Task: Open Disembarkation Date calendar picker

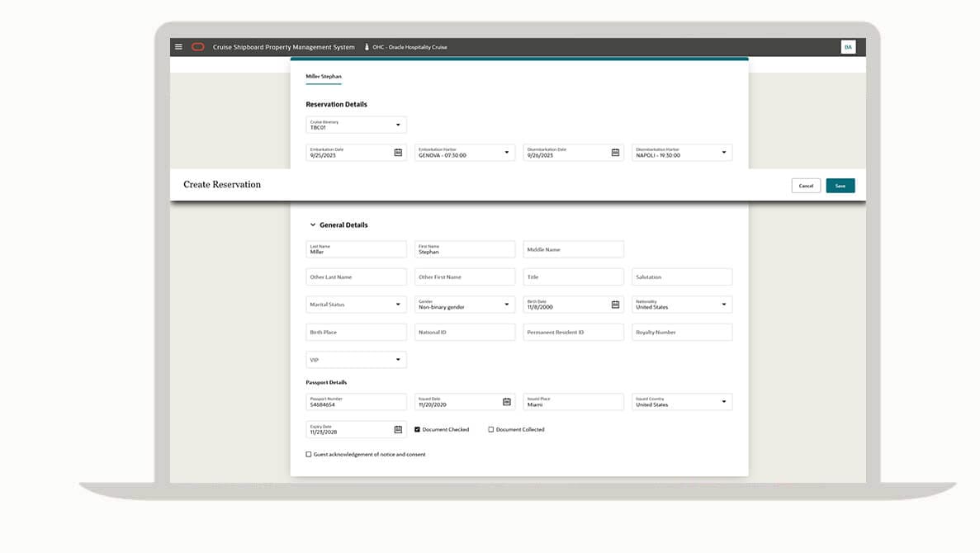Action: click(x=615, y=153)
